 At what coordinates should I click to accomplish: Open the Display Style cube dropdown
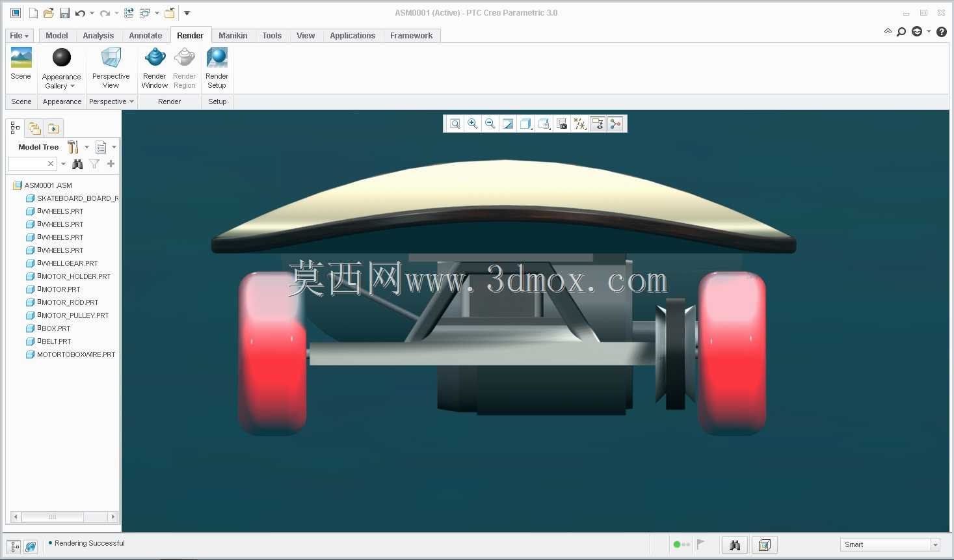(526, 124)
